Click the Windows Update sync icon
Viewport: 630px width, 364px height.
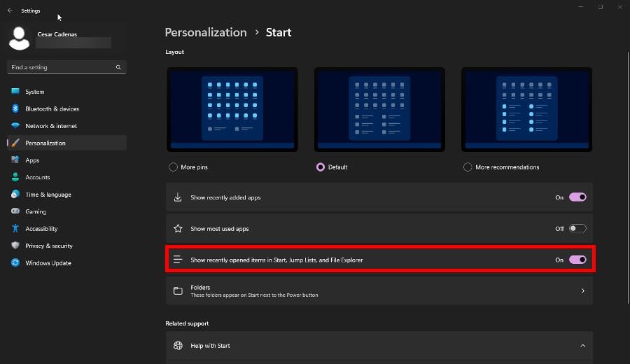15,262
